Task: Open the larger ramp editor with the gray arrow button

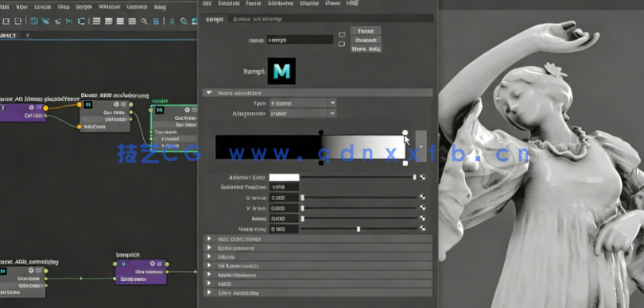Action: 421,146
